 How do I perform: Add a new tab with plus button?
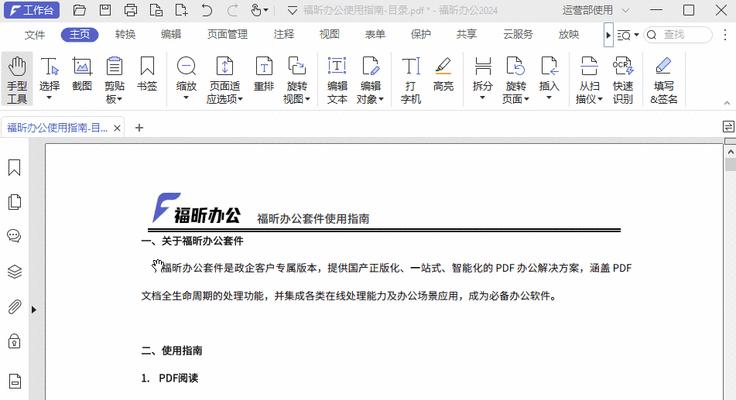pos(139,128)
